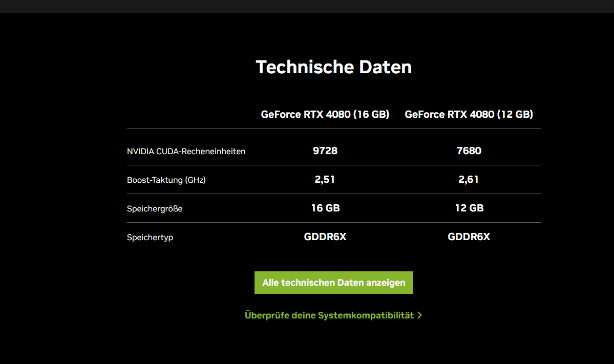Select the 'Speichergröße' row label

pyautogui.click(x=155, y=208)
